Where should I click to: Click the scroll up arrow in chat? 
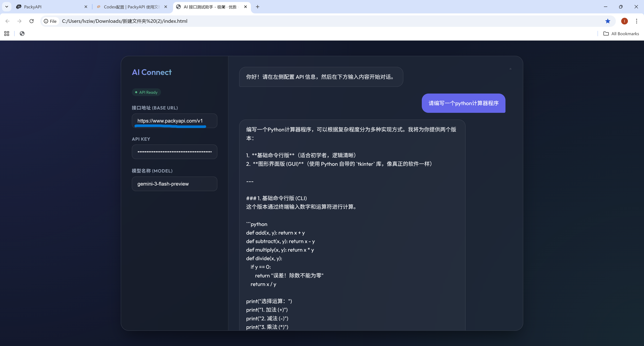coord(511,69)
